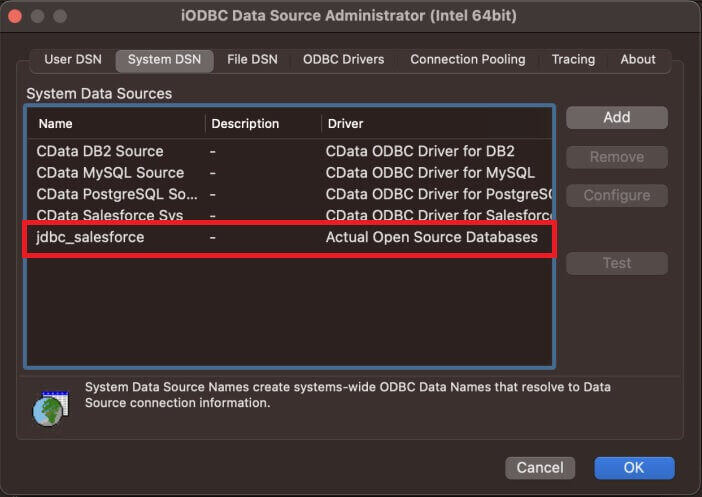Cancel the dialog
The width and height of the screenshot is (702, 497).
(540, 468)
